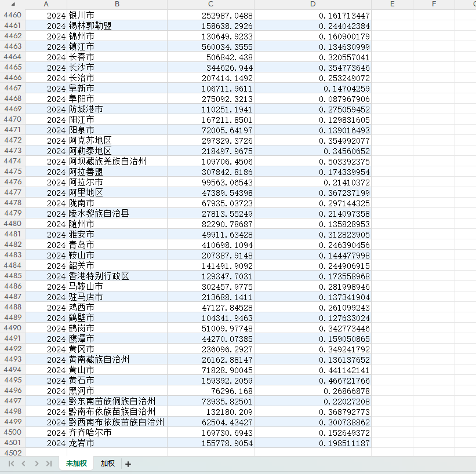
Task: Select row 4474 header
Action: pyautogui.click(x=12, y=161)
